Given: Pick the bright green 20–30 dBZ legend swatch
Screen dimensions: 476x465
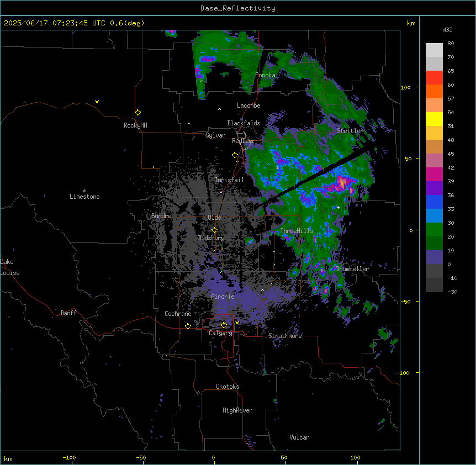Looking at the screenshot, I should tap(434, 230).
